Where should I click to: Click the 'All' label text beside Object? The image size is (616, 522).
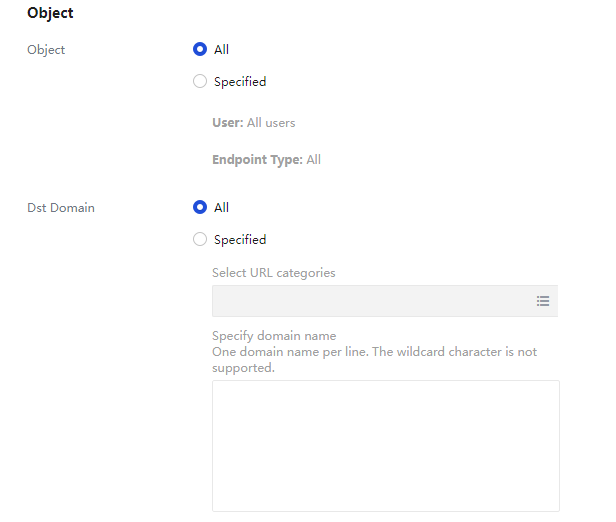[x=221, y=50]
